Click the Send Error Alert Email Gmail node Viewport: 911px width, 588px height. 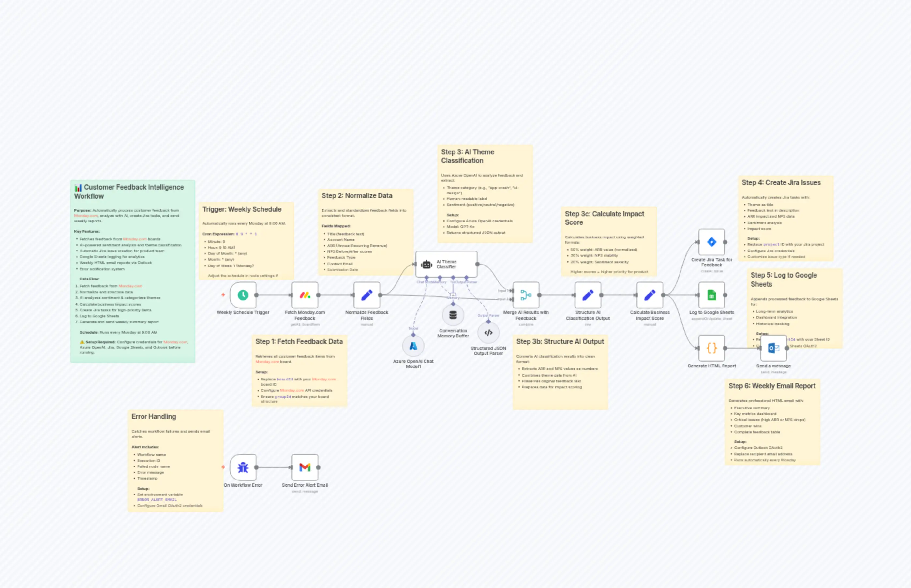click(x=305, y=467)
